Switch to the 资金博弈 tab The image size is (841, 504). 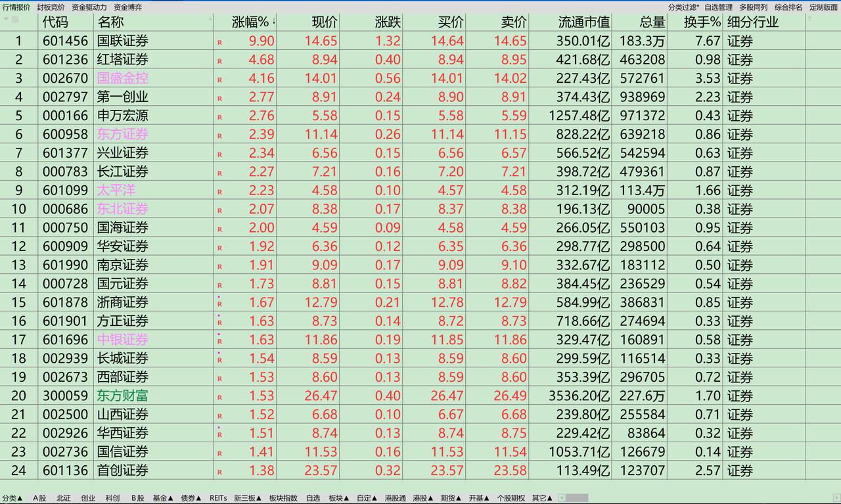pyautogui.click(x=127, y=7)
